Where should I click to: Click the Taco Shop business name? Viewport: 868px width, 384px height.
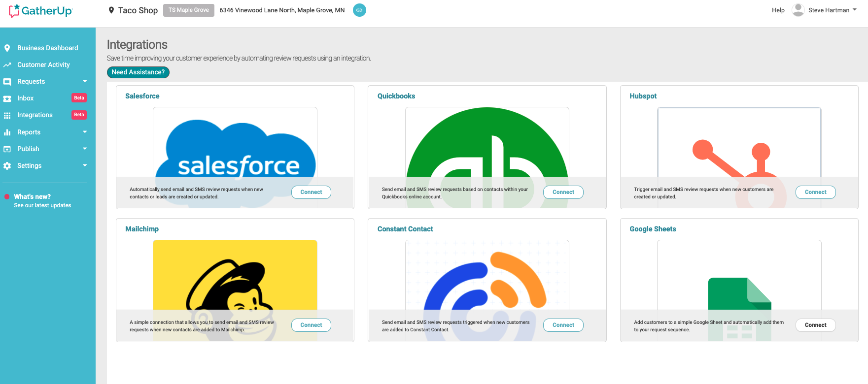point(138,10)
